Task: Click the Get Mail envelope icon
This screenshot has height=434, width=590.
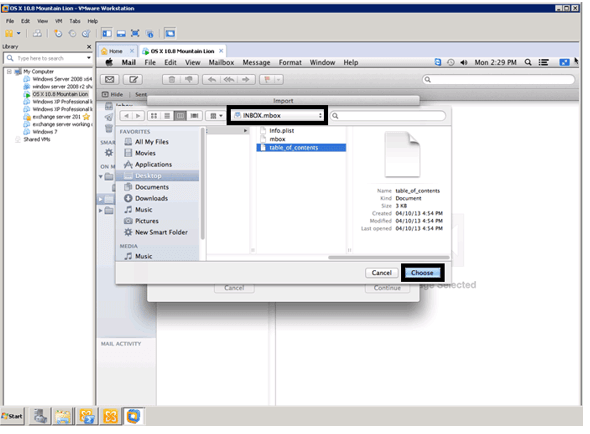Action: [109, 79]
